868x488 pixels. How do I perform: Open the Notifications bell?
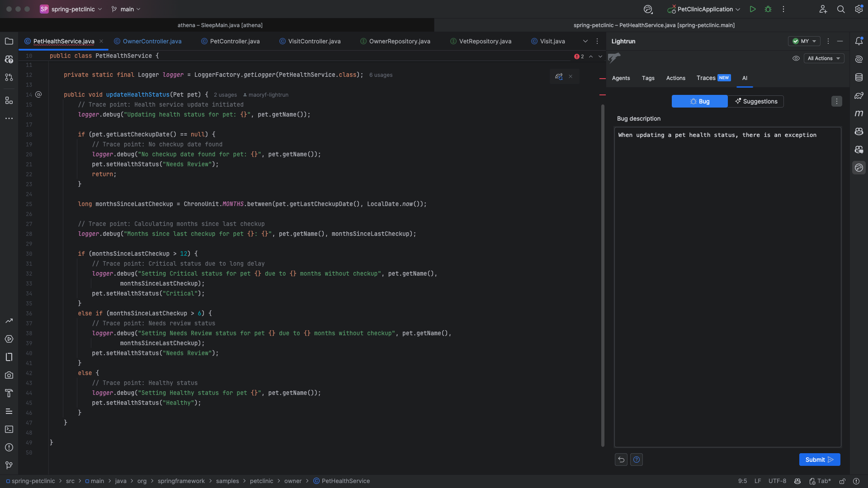859,41
